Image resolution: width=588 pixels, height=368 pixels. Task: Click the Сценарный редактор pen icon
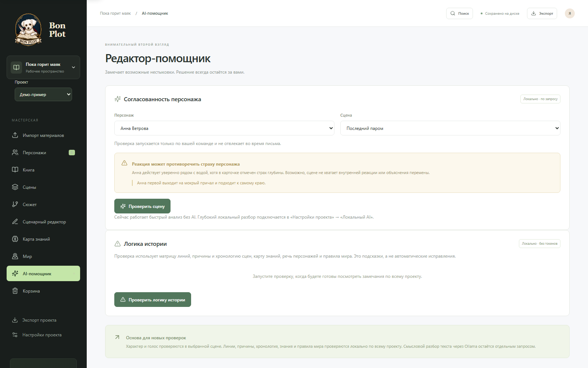click(15, 222)
